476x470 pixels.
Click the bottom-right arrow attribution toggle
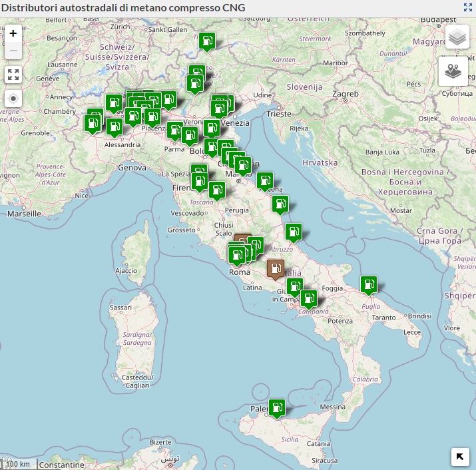(460, 457)
